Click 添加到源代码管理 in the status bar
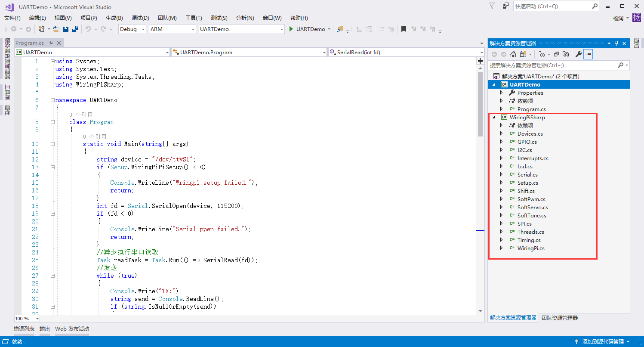This screenshot has width=644, height=347. click(x=603, y=342)
